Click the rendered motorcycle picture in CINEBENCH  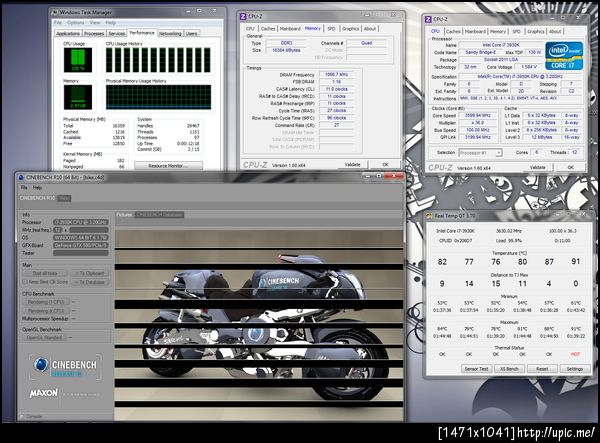point(259,325)
